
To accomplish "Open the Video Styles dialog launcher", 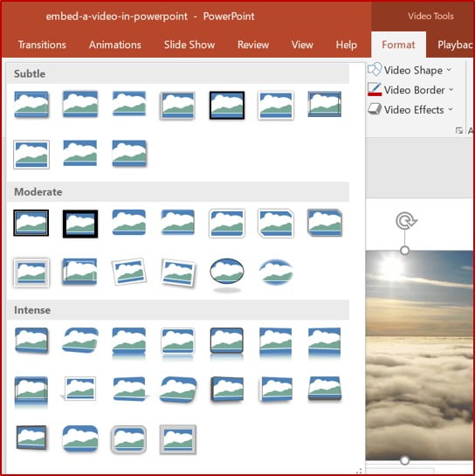I will (459, 130).
